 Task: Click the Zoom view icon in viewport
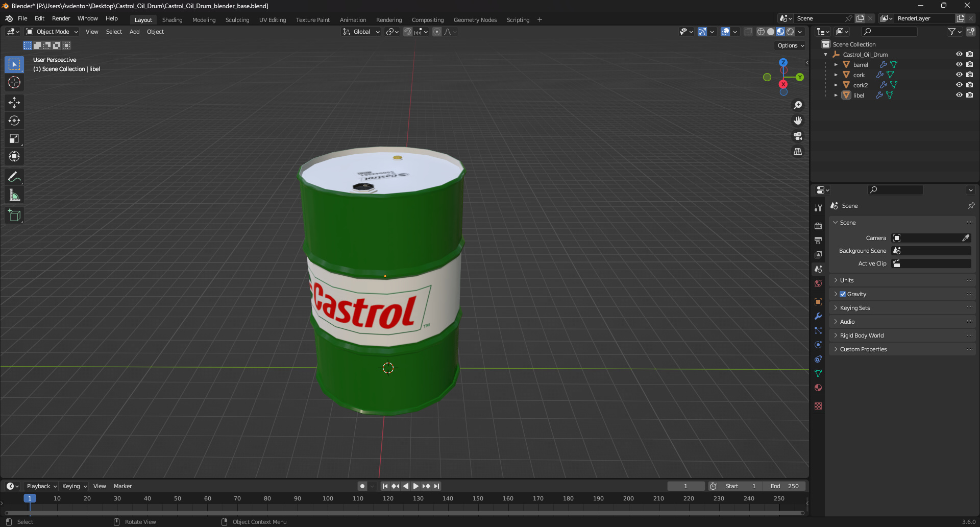pyautogui.click(x=798, y=105)
